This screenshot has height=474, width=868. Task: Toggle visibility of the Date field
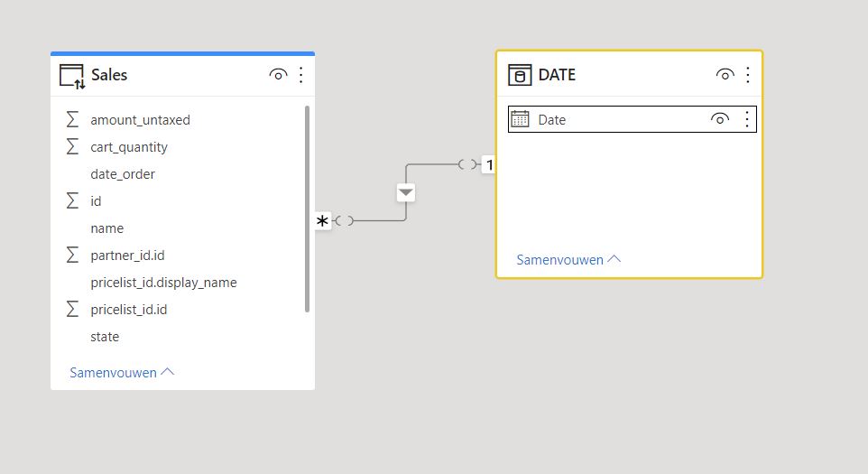click(x=720, y=119)
